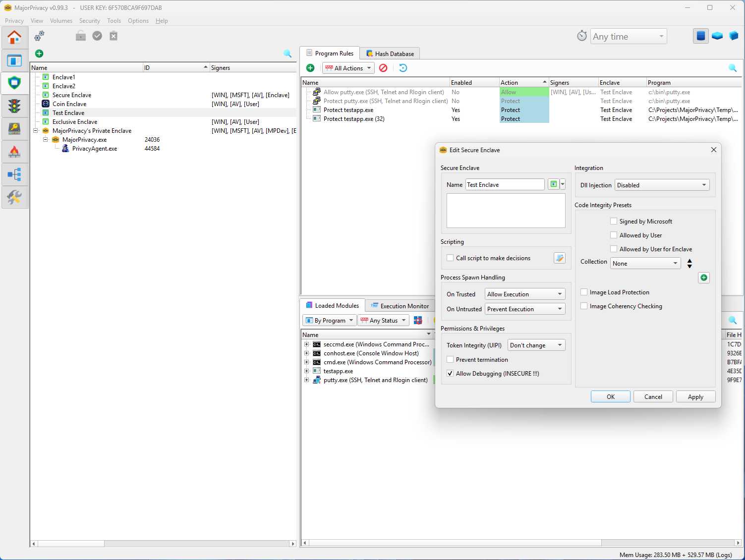The height and width of the screenshot is (560, 745).
Task: Click the Apply button in dialog
Action: (695, 397)
